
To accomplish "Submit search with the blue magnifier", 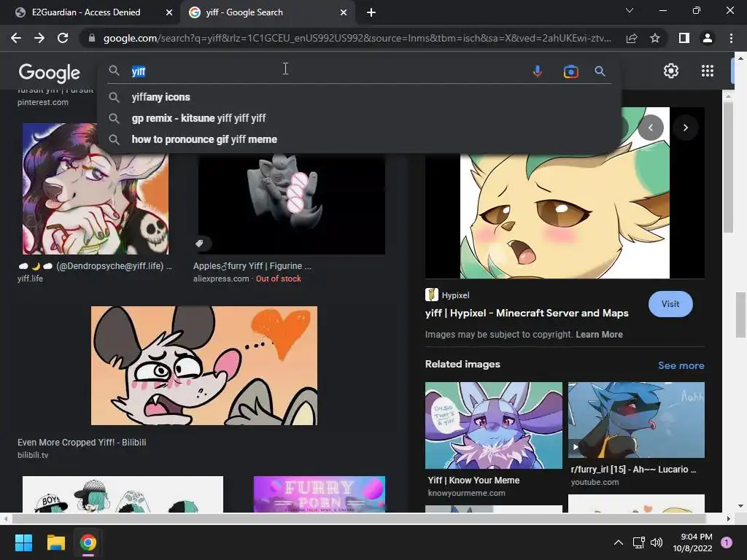I will [x=600, y=71].
